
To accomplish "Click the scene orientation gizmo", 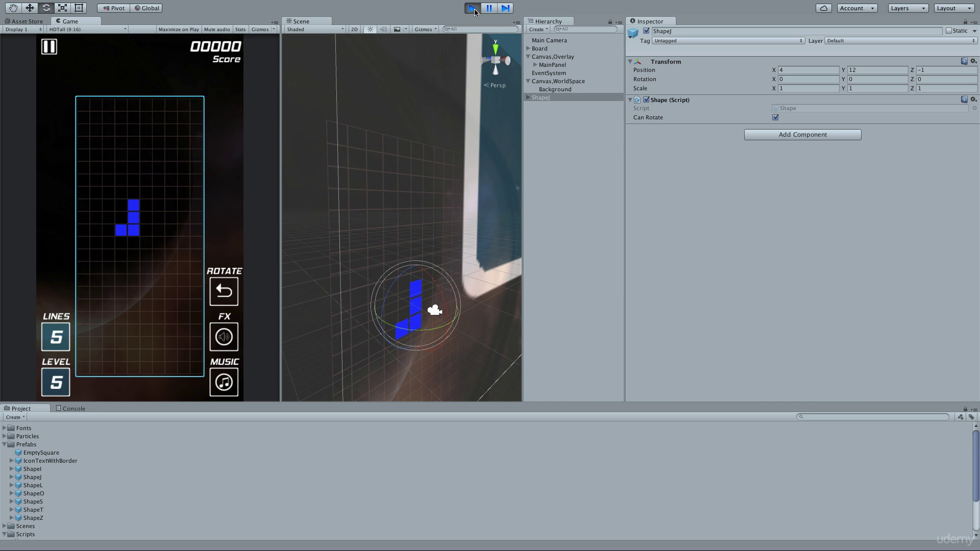I will (496, 60).
